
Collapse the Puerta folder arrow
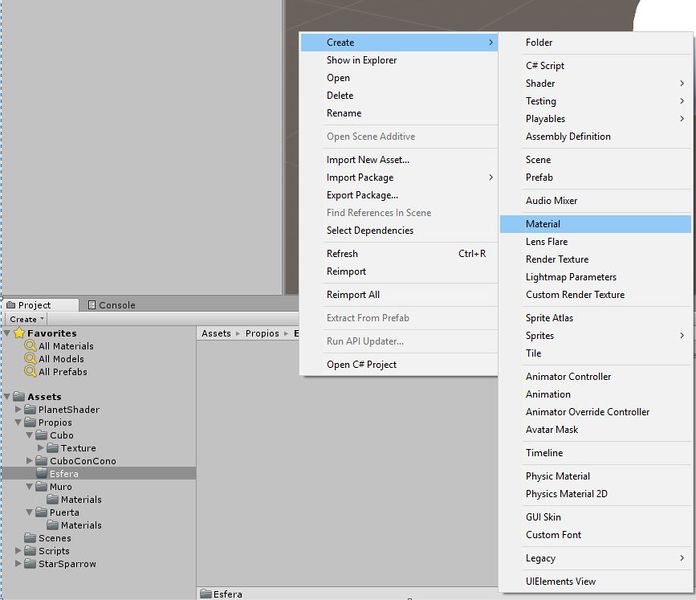[x=29, y=512]
